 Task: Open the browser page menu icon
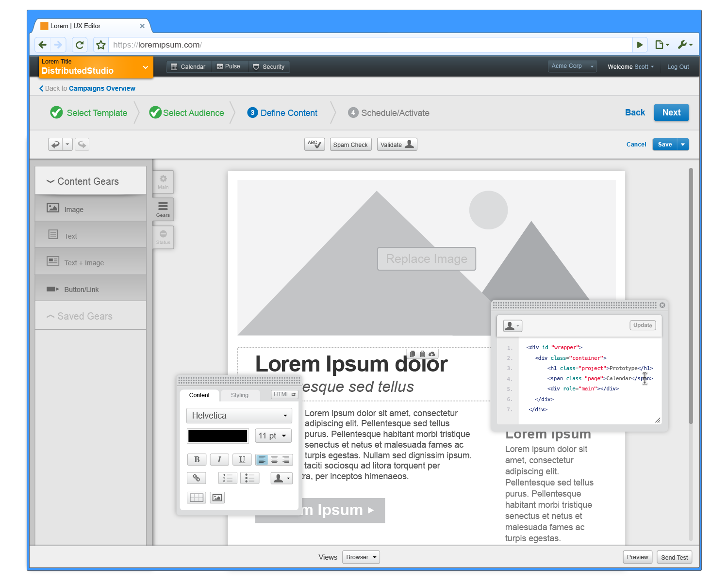tap(662, 45)
